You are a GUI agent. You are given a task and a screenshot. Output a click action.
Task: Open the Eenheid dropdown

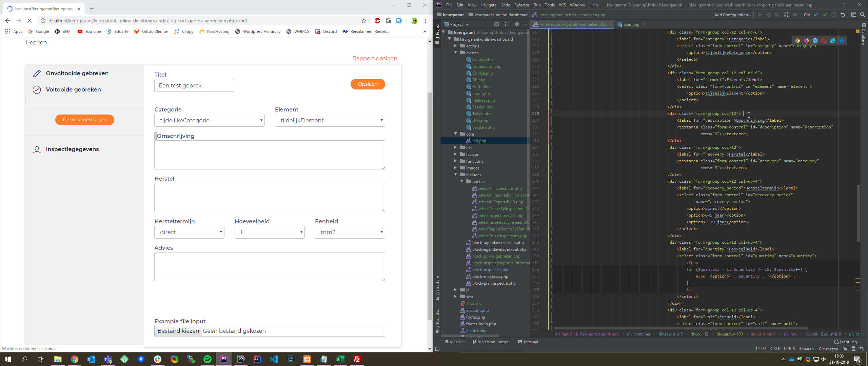(x=350, y=232)
